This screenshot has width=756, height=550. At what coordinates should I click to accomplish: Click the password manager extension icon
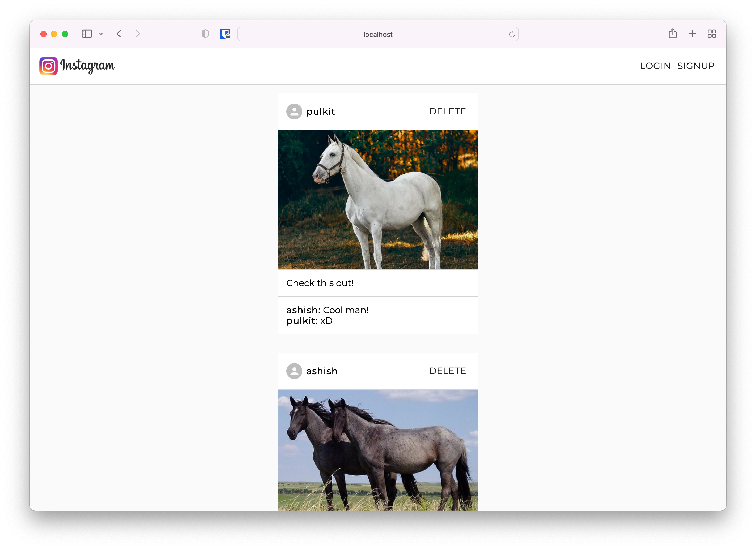[x=225, y=34]
